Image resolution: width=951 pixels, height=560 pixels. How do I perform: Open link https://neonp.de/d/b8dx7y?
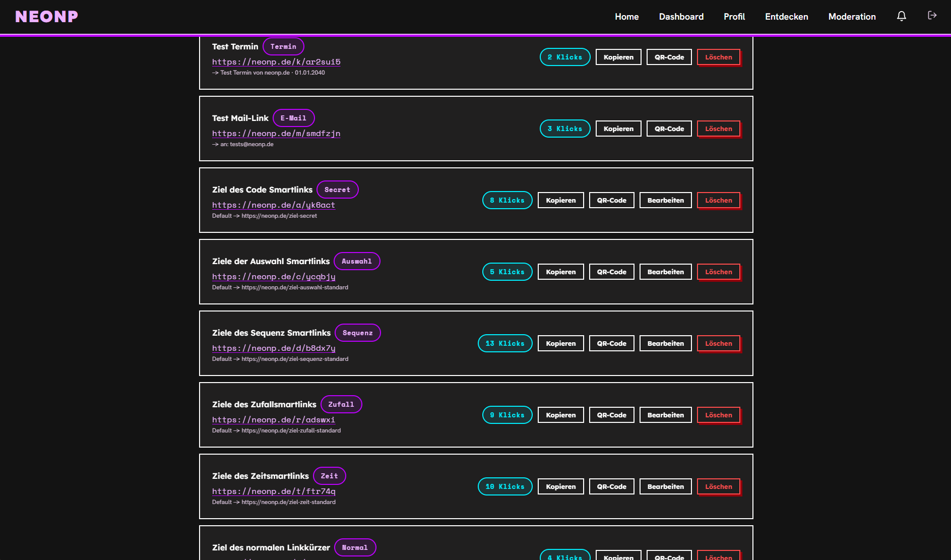274,348
